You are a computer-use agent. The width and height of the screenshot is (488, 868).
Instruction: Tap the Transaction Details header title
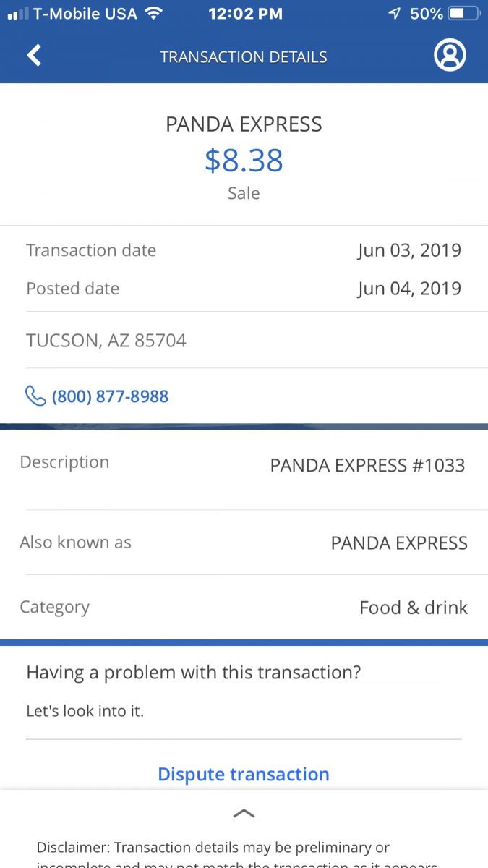(244, 57)
